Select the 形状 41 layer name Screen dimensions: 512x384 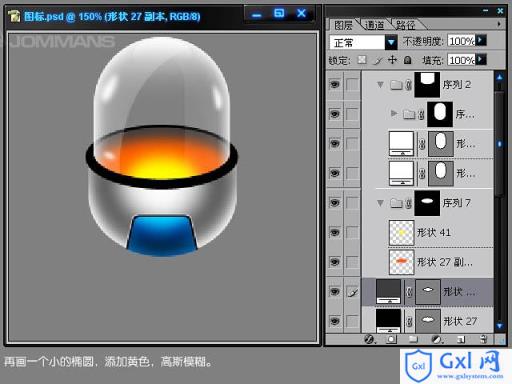(x=434, y=232)
